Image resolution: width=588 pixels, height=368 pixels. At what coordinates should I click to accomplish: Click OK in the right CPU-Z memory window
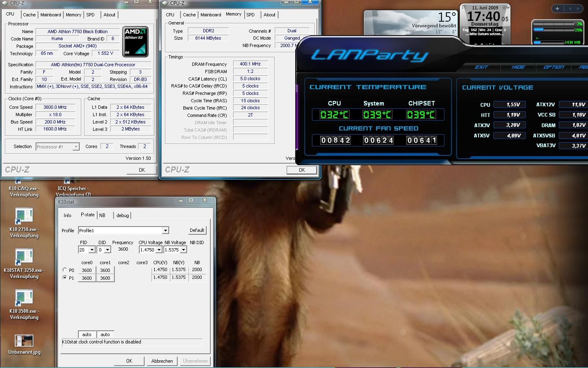pyautogui.click(x=302, y=170)
